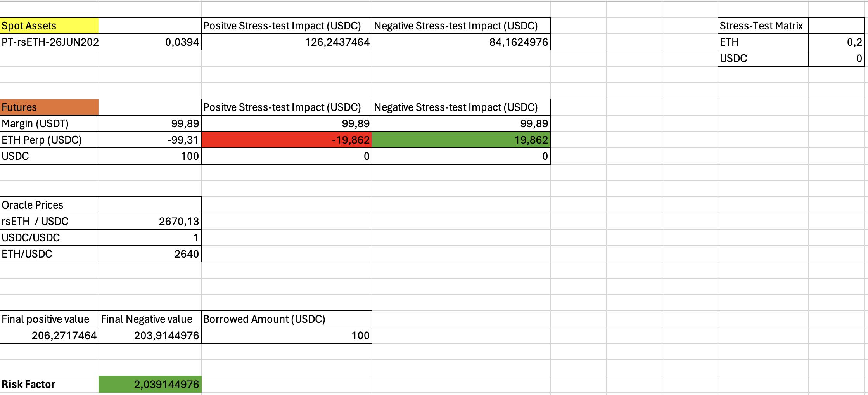868x395 pixels.
Task: Select the orange Futures header cell
Action: point(49,107)
